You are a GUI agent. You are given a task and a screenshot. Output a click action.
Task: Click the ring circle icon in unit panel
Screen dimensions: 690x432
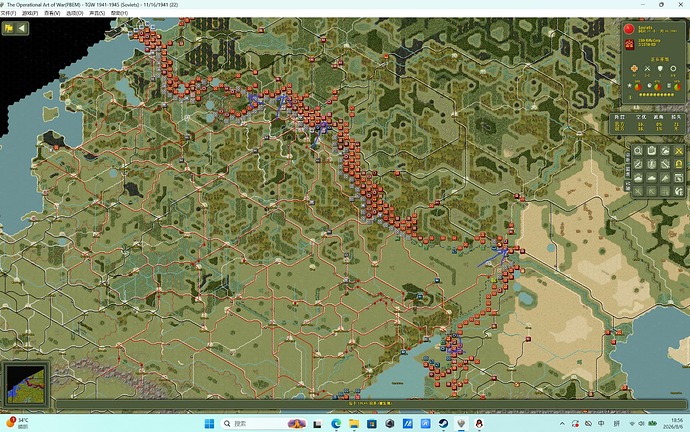[x=673, y=68]
